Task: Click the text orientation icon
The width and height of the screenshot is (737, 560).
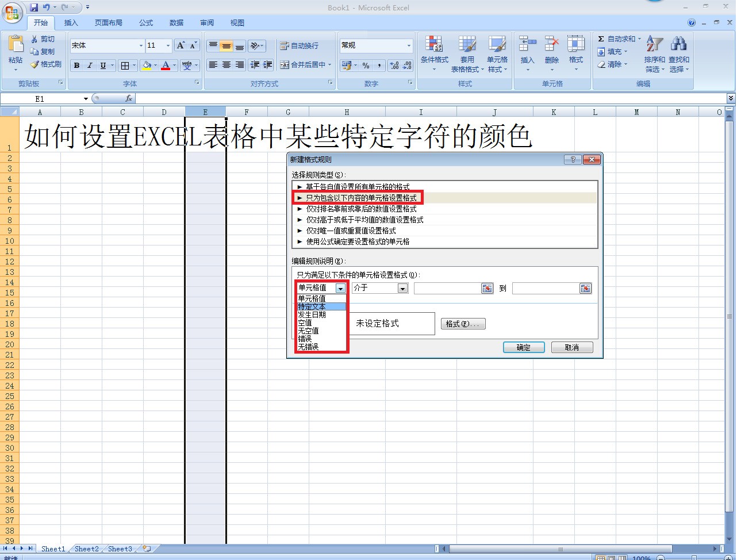Action: (255, 45)
